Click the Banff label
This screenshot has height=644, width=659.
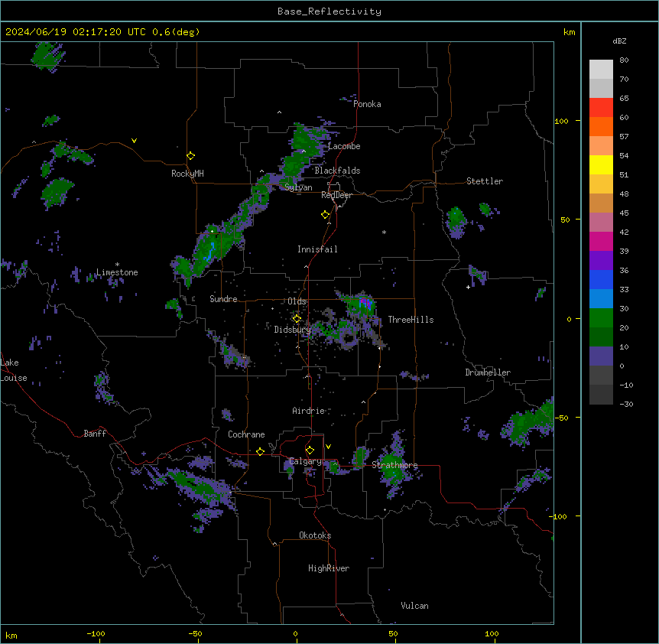point(95,434)
